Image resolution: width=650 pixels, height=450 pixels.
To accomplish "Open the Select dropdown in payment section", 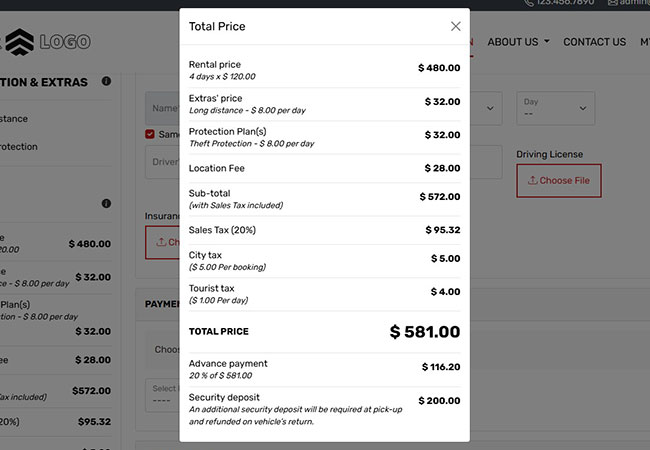I will point(162,395).
